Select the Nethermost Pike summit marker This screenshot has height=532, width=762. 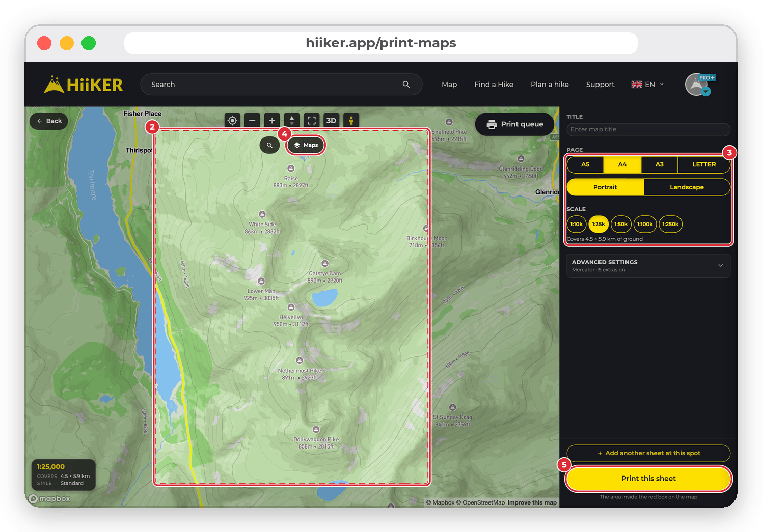(x=300, y=360)
